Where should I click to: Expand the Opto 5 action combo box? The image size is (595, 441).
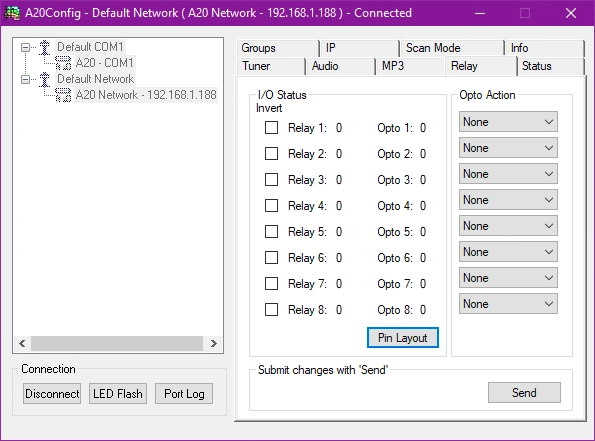[508, 226]
